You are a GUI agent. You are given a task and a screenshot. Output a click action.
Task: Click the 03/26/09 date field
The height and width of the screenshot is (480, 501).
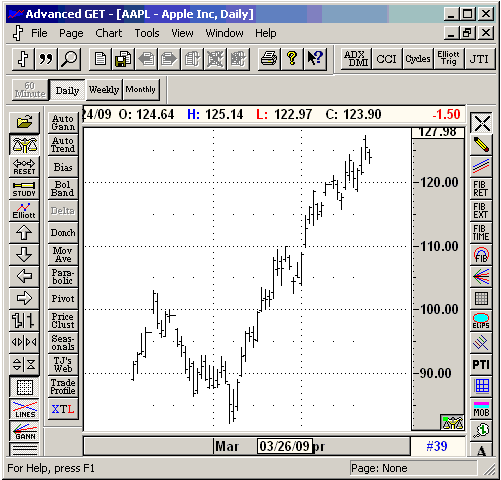click(285, 446)
